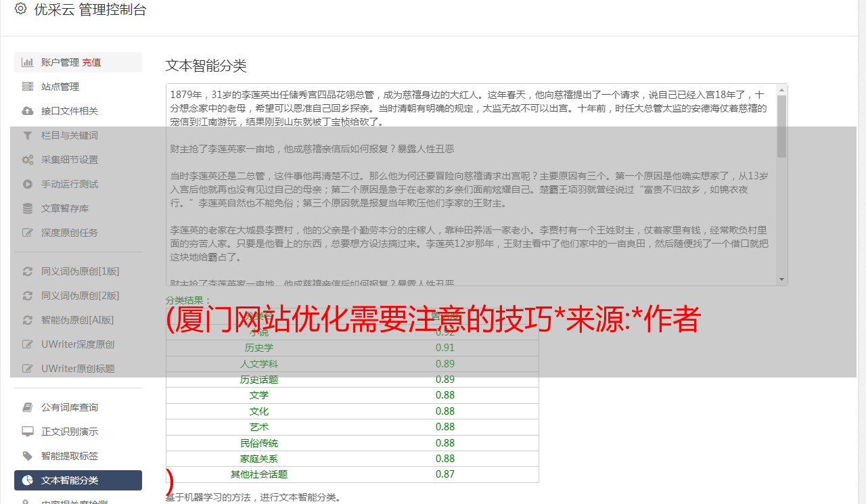This screenshot has width=866, height=504.
Task: Click the cloud upload icon for 接口文件相关
Action: 28,111
